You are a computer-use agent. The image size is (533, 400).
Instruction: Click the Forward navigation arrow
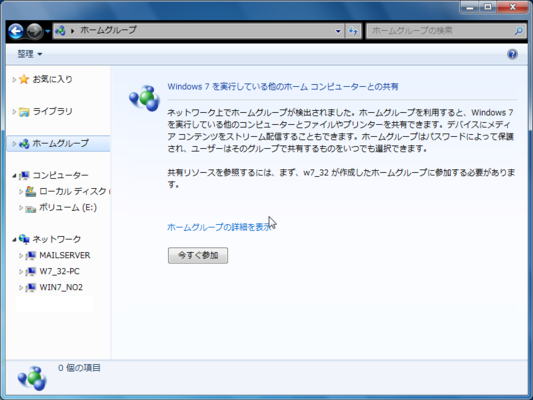tap(34, 32)
